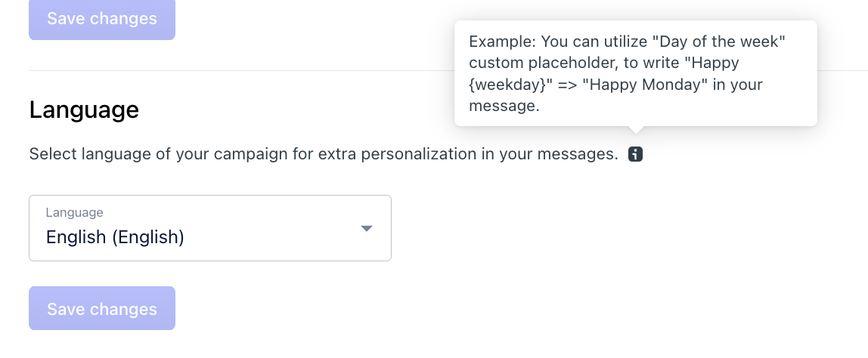Image resolution: width=868 pixels, height=358 pixels.
Task: Click the word "message." ending the tooltip
Action: (x=504, y=106)
